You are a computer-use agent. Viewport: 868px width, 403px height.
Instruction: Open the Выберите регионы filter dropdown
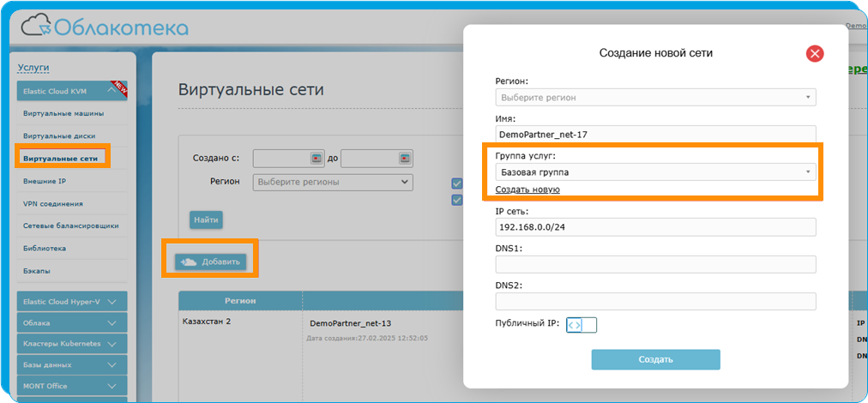click(x=333, y=182)
